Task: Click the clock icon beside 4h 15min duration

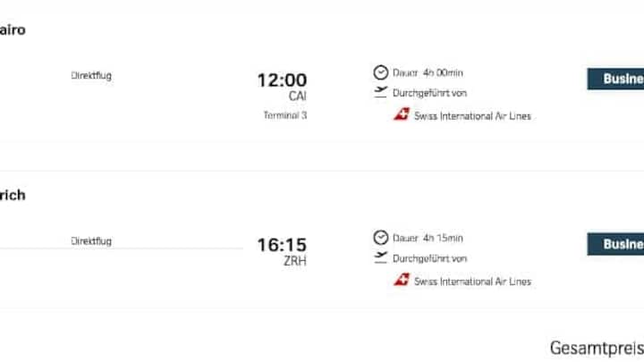Action: [381, 238]
